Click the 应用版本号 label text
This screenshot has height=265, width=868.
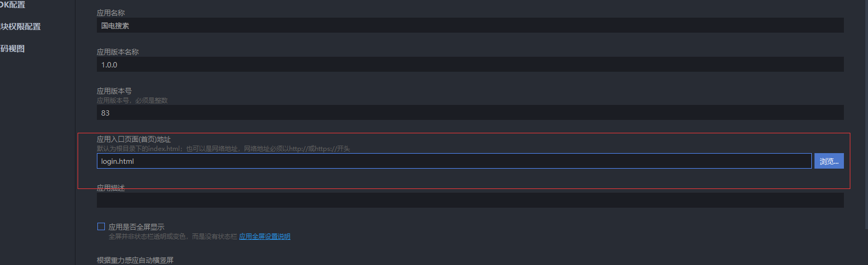pos(114,91)
